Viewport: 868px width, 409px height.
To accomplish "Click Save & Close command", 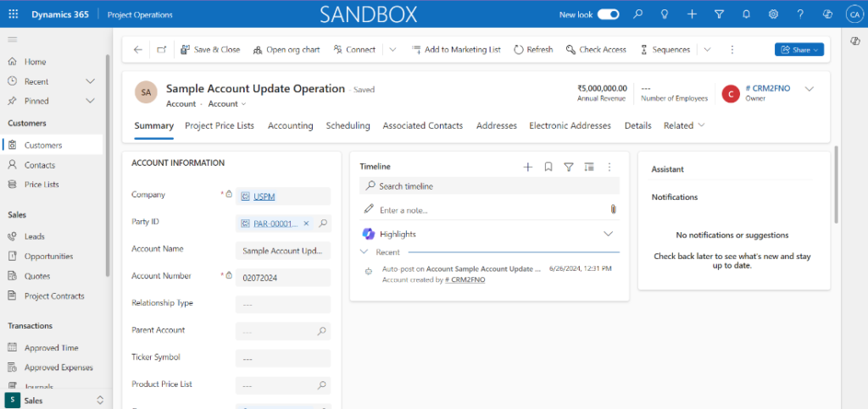I will pos(210,50).
